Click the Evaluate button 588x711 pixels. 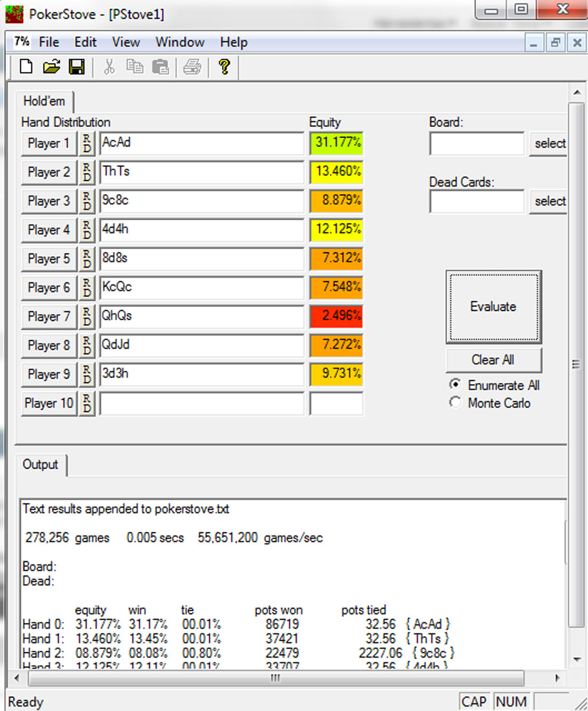(x=494, y=307)
